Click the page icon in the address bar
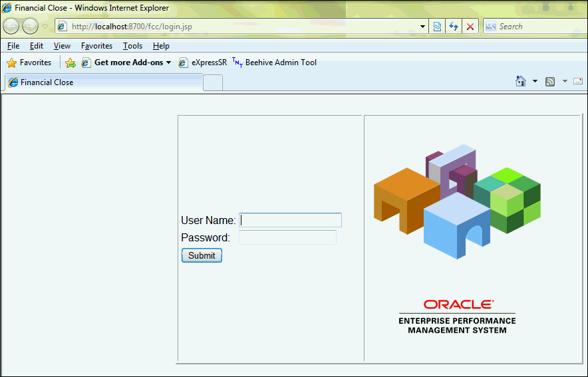This screenshot has width=588, height=377. [x=63, y=27]
